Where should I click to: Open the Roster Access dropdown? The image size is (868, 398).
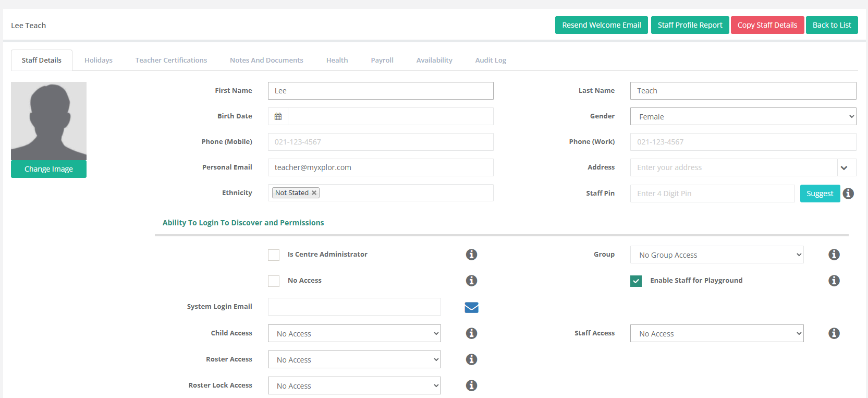(x=354, y=359)
